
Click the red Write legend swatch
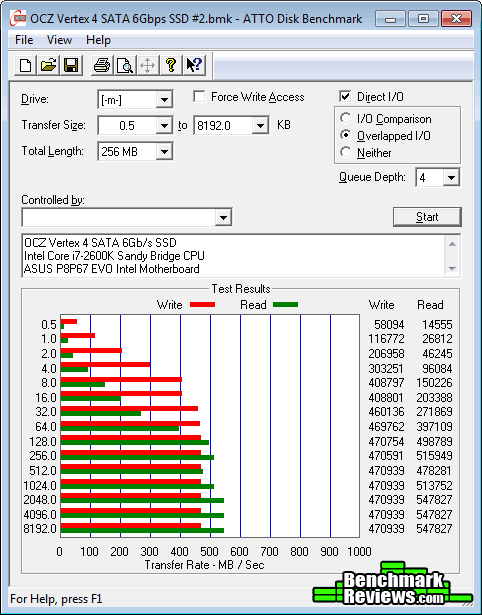point(202,305)
